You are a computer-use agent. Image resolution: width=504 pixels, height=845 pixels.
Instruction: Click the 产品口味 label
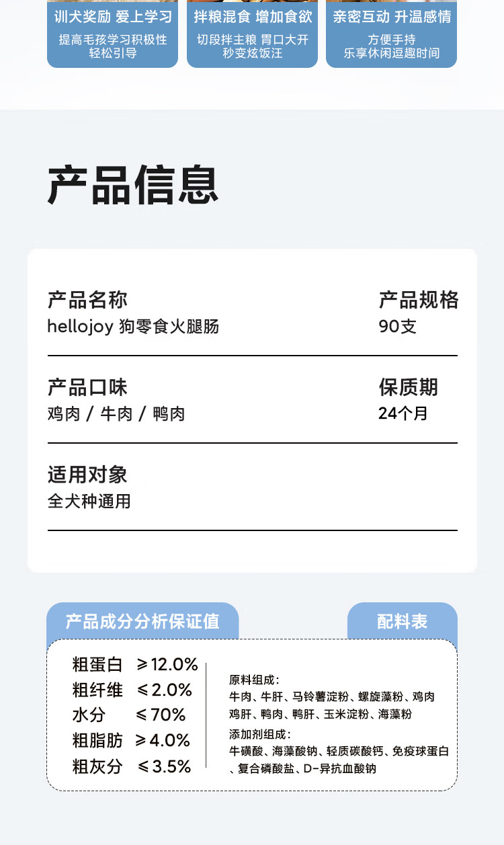click(87, 387)
